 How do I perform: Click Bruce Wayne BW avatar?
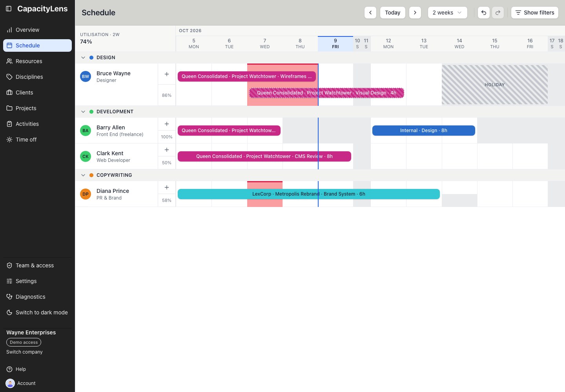pos(86,76)
